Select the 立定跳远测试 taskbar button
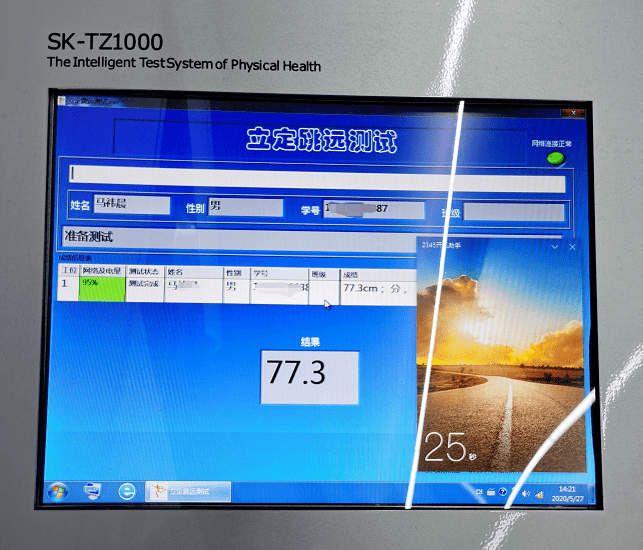 point(188,491)
